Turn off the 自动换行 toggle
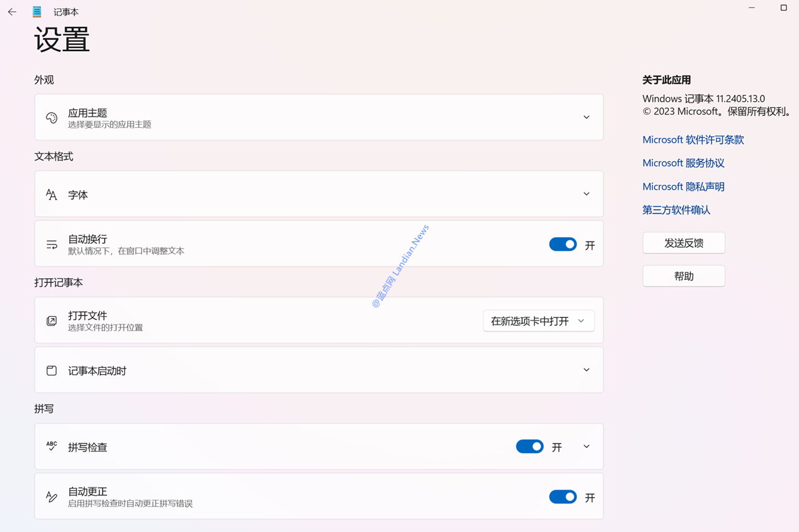Image resolution: width=799 pixels, height=532 pixels. tap(563, 244)
